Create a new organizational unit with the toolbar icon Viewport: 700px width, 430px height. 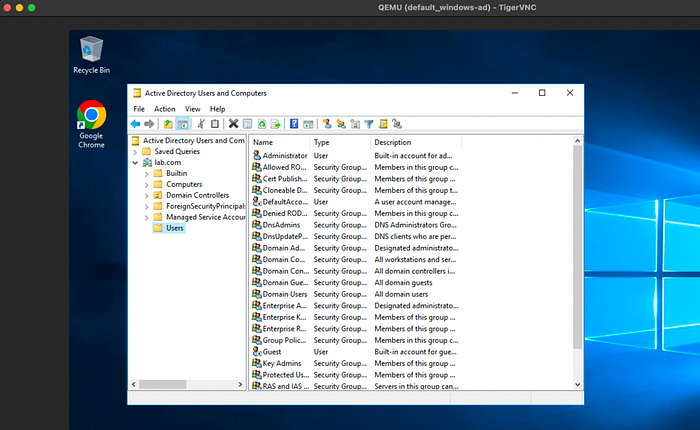coord(355,124)
